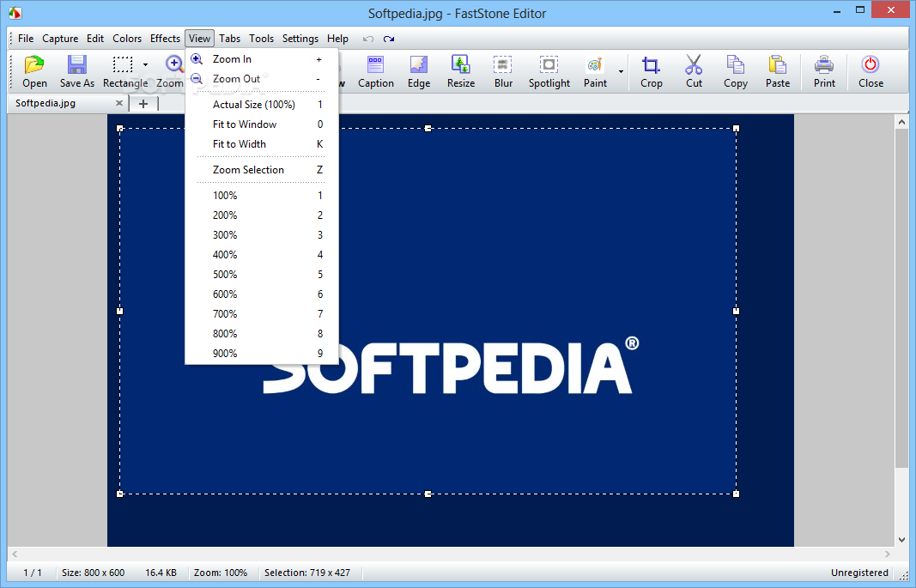Choose Zoom Out from View menu
Screen dimensions: 916x588
(262, 79)
